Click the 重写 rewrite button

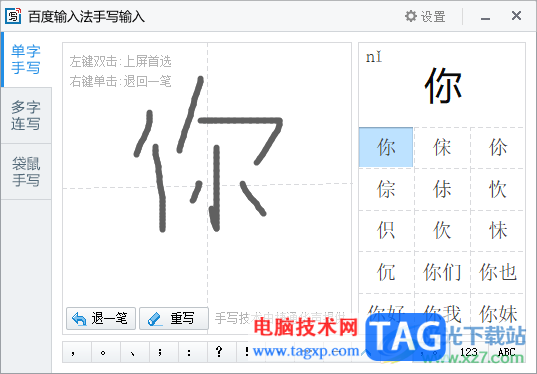(174, 319)
